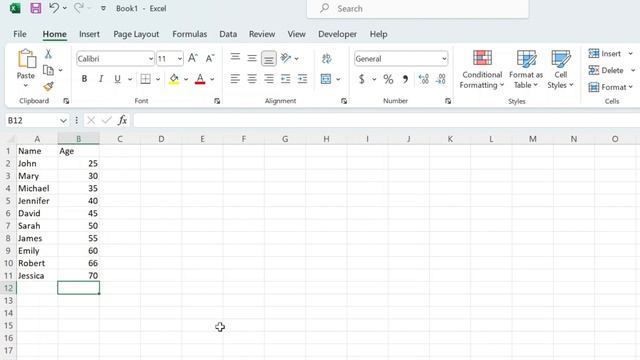The image size is (640, 360).
Task: Expand the fill color dropdown arrow
Action: [x=186, y=79]
